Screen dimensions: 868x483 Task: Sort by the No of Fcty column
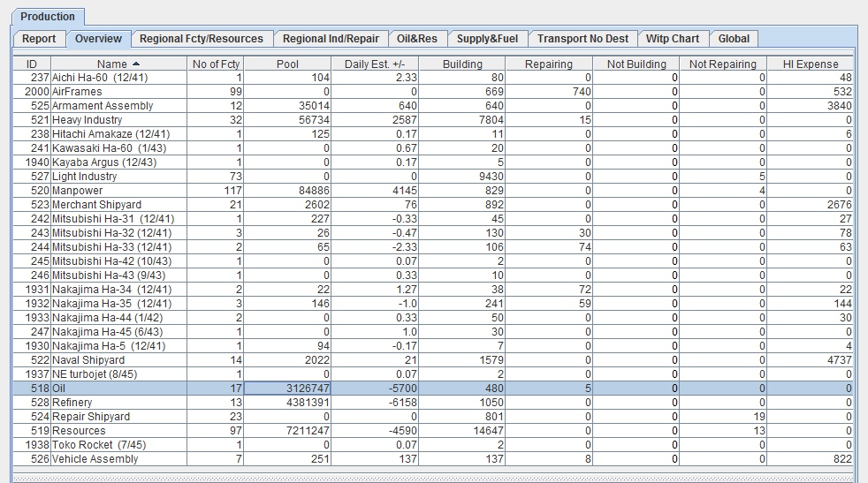click(x=216, y=64)
